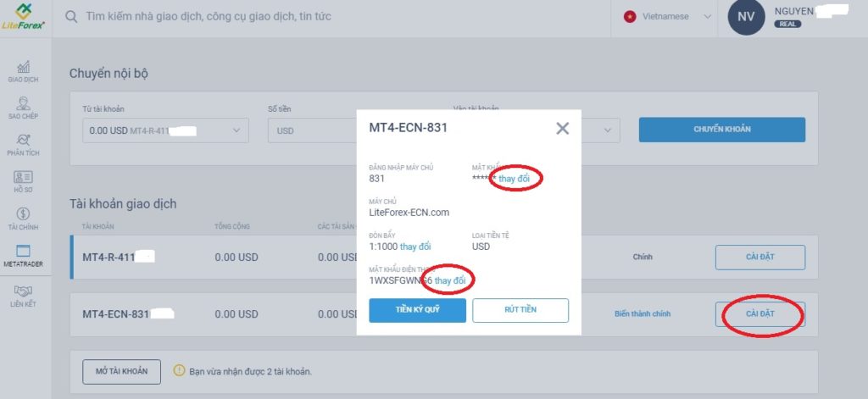Screen dimensions: 868x399
Task: Click the search magnifier icon
Action: tap(71, 17)
